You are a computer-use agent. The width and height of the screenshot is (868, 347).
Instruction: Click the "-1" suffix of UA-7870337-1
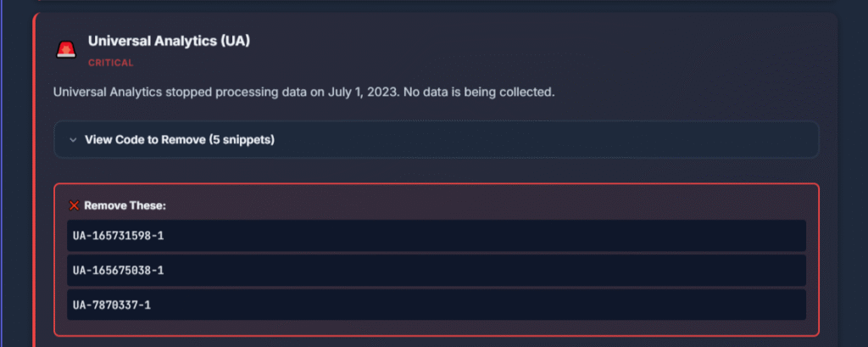pyautogui.click(x=143, y=305)
